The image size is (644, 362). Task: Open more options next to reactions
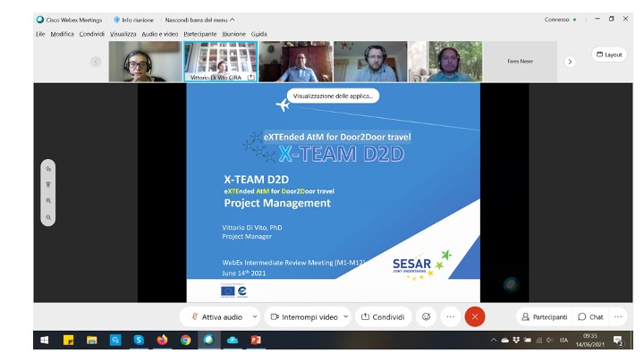451,316
